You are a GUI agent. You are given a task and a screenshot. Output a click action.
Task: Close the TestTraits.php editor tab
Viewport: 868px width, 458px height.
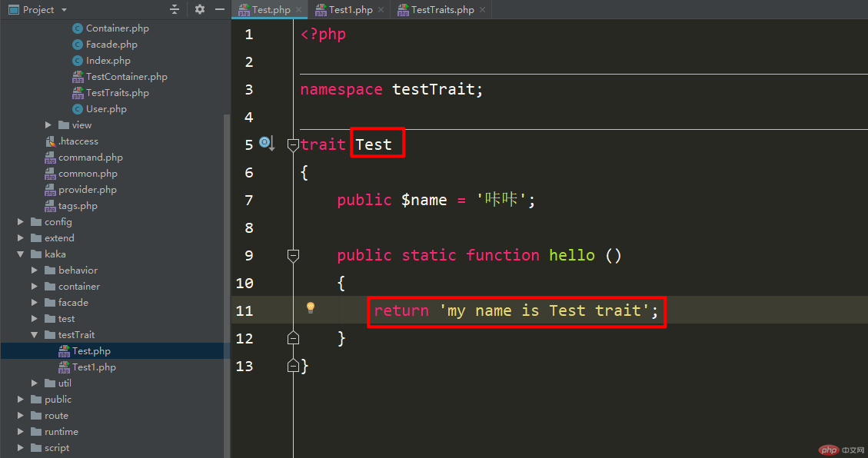pyautogui.click(x=482, y=9)
